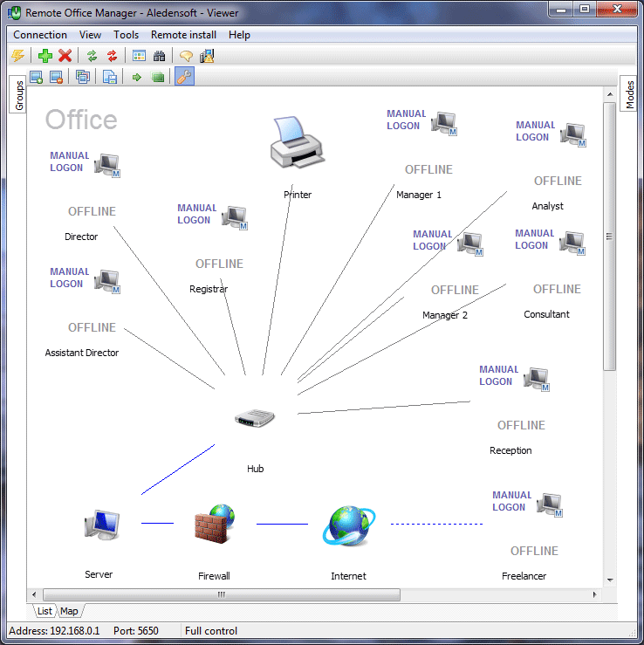Click the speech bubble chat icon
Image resolution: width=644 pixels, height=645 pixels.
pyautogui.click(x=186, y=56)
